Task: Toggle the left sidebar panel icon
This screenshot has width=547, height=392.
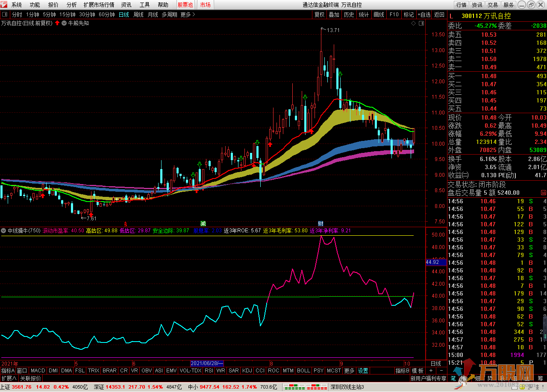Action: point(5,15)
